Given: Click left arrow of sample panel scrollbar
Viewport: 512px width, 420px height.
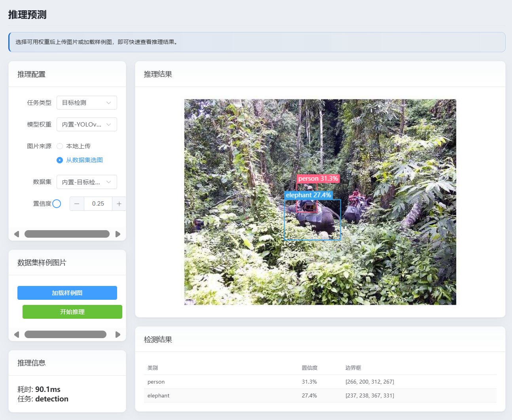Looking at the screenshot, I should click(17, 335).
